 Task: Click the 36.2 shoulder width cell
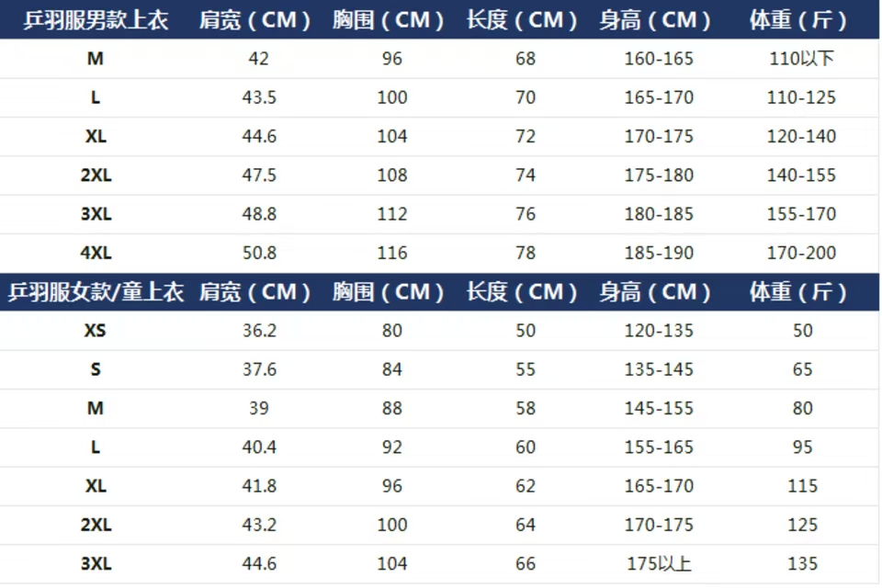click(259, 331)
